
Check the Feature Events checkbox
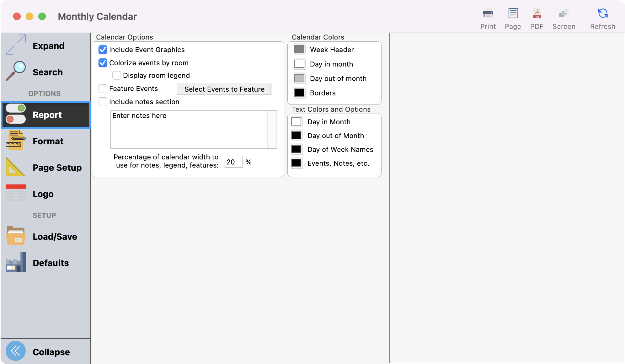(x=103, y=88)
